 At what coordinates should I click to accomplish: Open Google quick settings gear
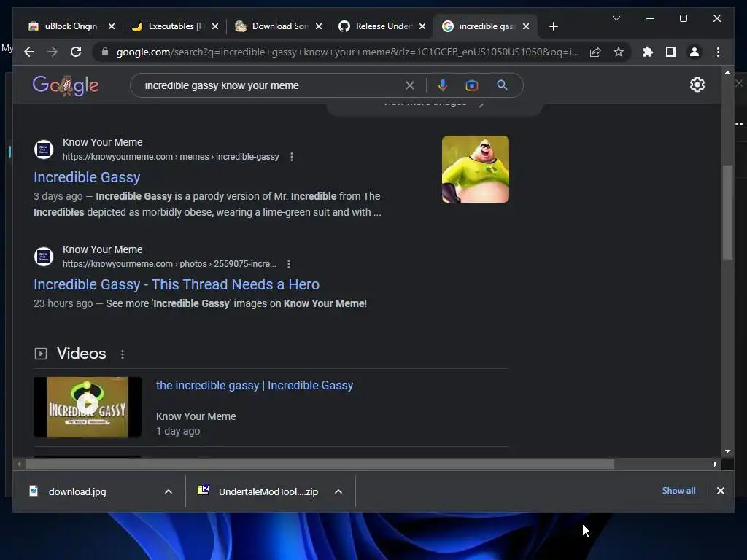[697, 85]
